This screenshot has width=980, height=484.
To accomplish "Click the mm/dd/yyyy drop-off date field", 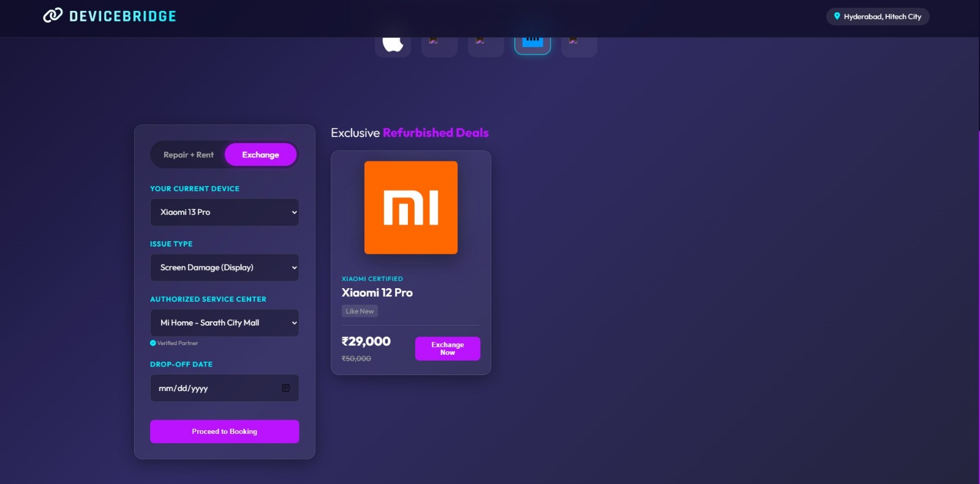I will [214, 389].
